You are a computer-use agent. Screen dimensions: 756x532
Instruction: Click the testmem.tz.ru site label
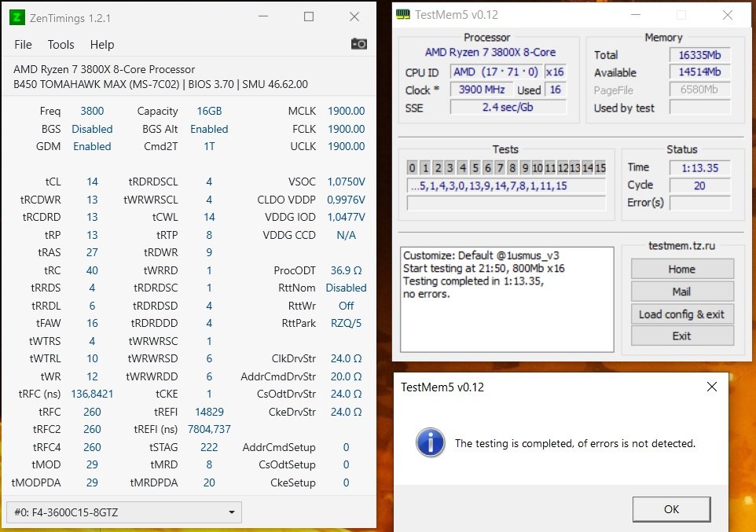(x=682, y=245)
